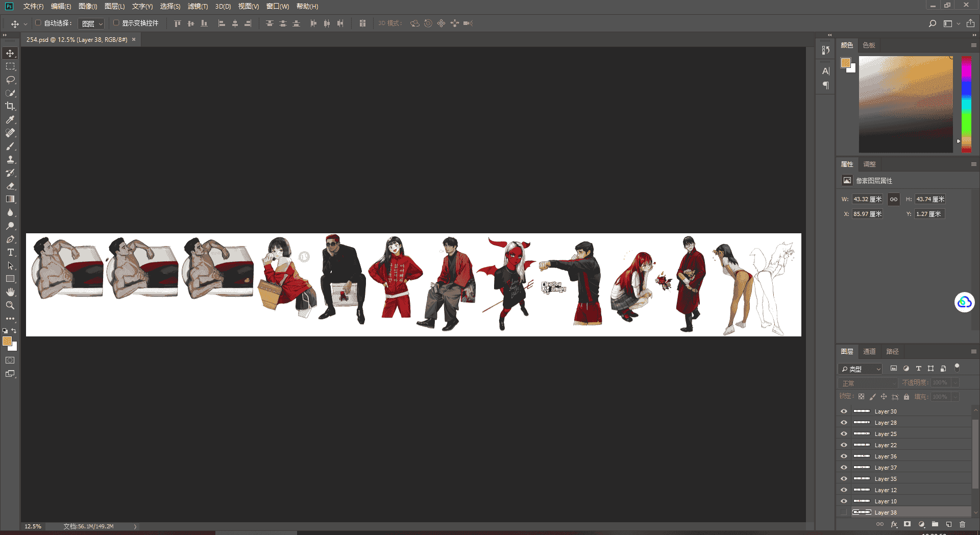This screenshot has height=535, width=980.
Task: Enable the 显示变换控件 checkbox
Action: coord(116,23)
